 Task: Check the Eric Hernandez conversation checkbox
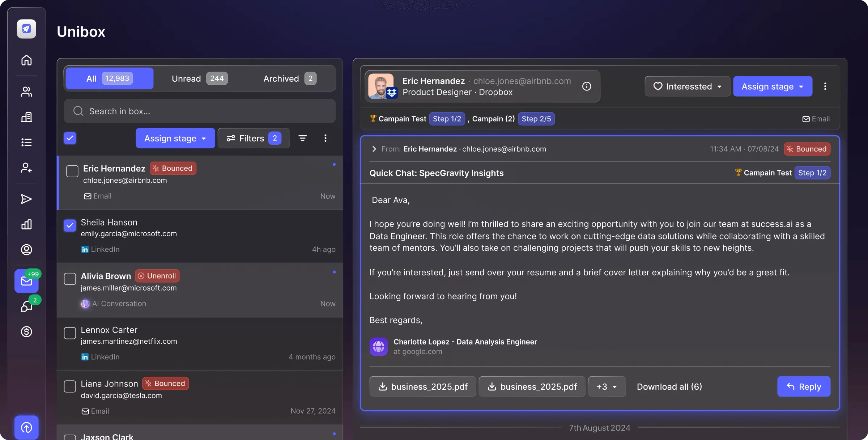click(x=72, y=171)
